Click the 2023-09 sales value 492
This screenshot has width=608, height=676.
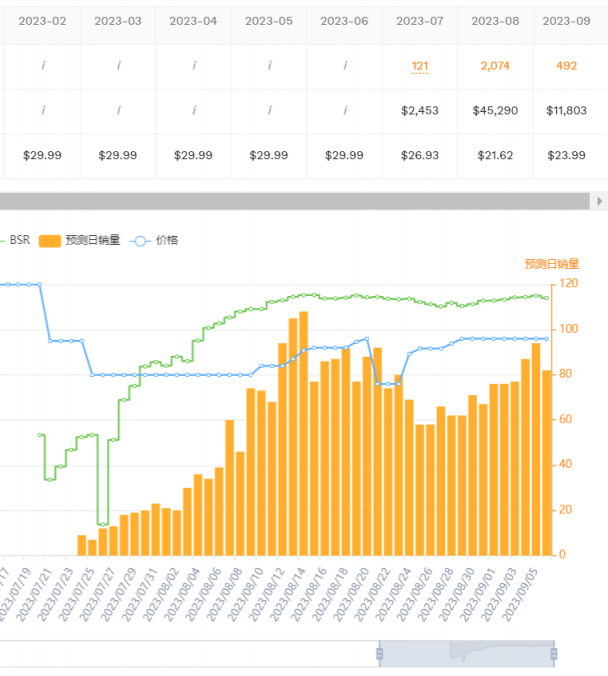(x=566, y=66)
